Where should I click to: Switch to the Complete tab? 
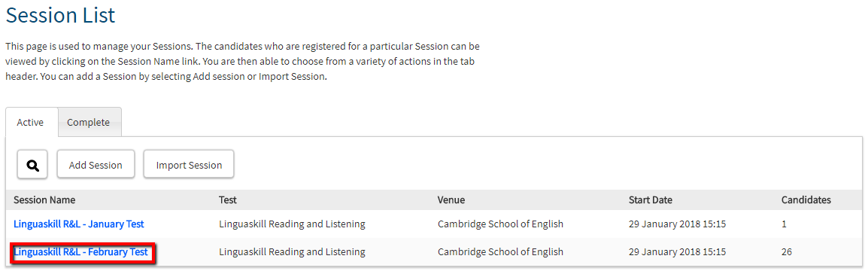pos(89,123)
